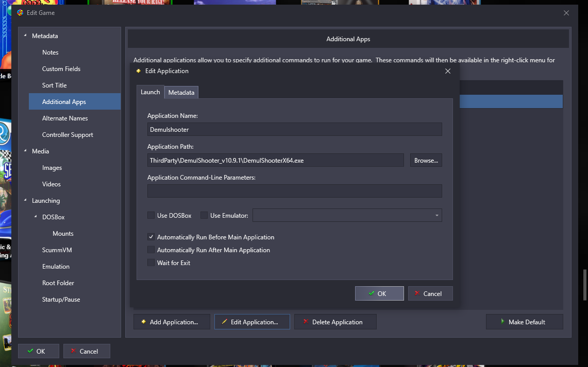Enable the Wait for Exit checkbox

click(x=151, y=263)
